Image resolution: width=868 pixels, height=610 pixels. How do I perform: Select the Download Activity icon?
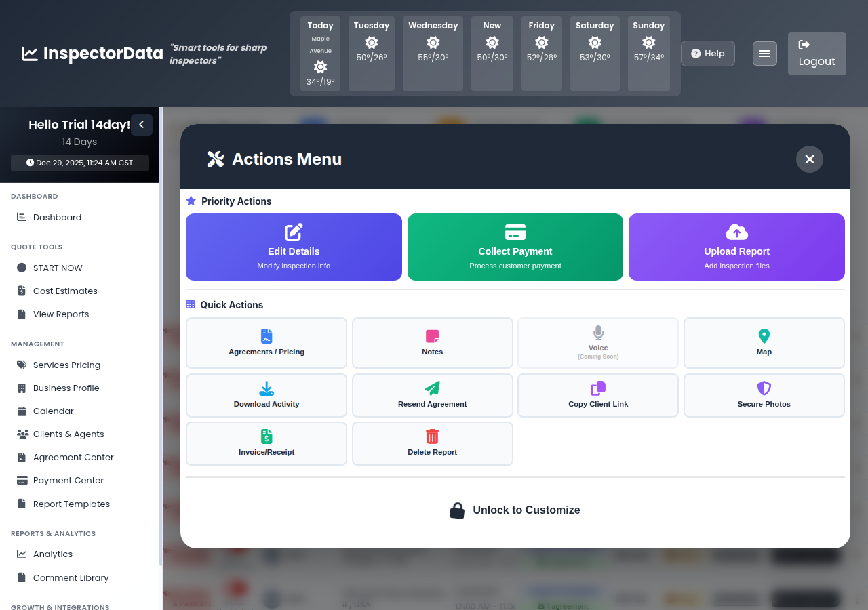[x=266, y=388]
